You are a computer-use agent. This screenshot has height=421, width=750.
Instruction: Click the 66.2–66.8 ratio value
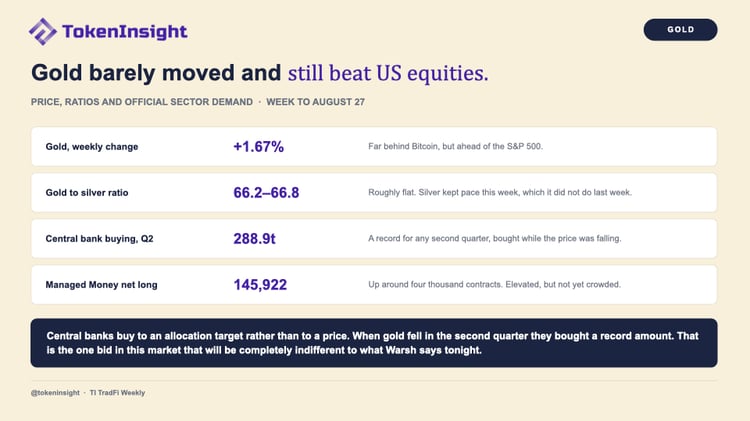coord(266,193)
